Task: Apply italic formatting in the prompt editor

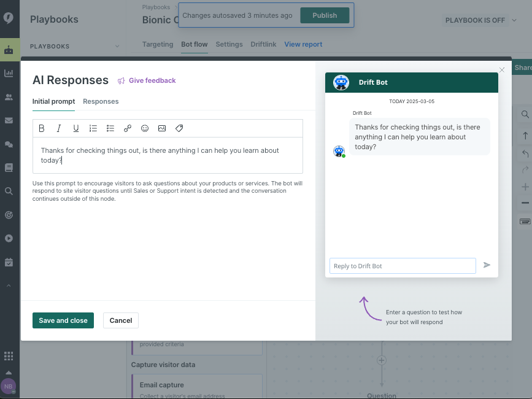Action: [59, 128]
